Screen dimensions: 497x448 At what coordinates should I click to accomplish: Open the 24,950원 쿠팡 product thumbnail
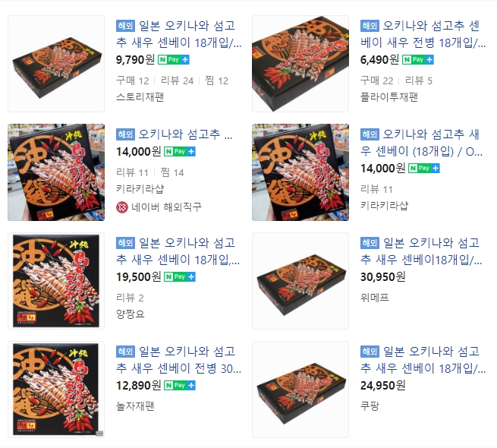pyautogui.click(x=300, y=390)
